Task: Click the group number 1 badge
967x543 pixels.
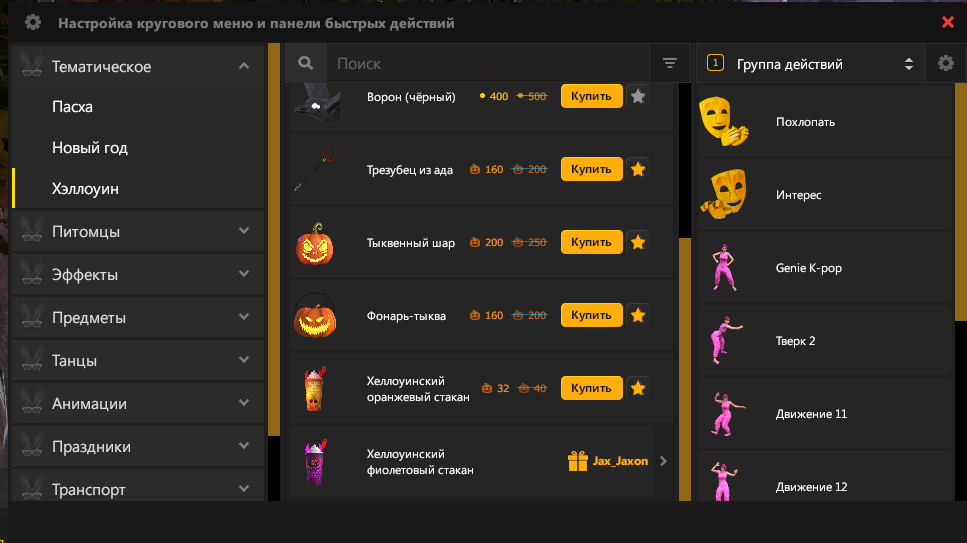Action: (x=715, y=63)
